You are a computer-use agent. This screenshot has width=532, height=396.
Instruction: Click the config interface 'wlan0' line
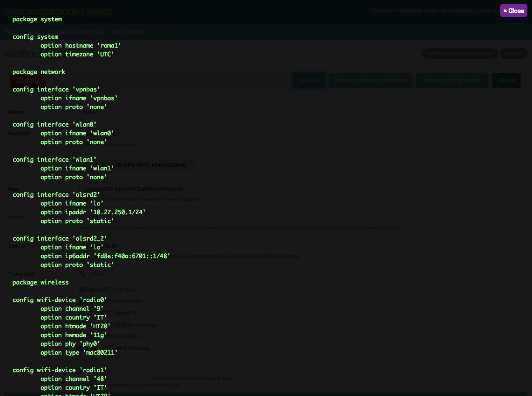click(x=55, y=124)
